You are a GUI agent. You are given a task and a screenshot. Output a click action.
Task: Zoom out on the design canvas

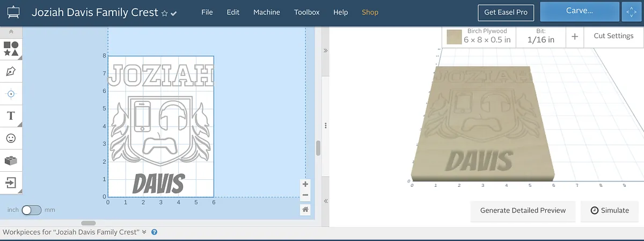pos(305,195)
